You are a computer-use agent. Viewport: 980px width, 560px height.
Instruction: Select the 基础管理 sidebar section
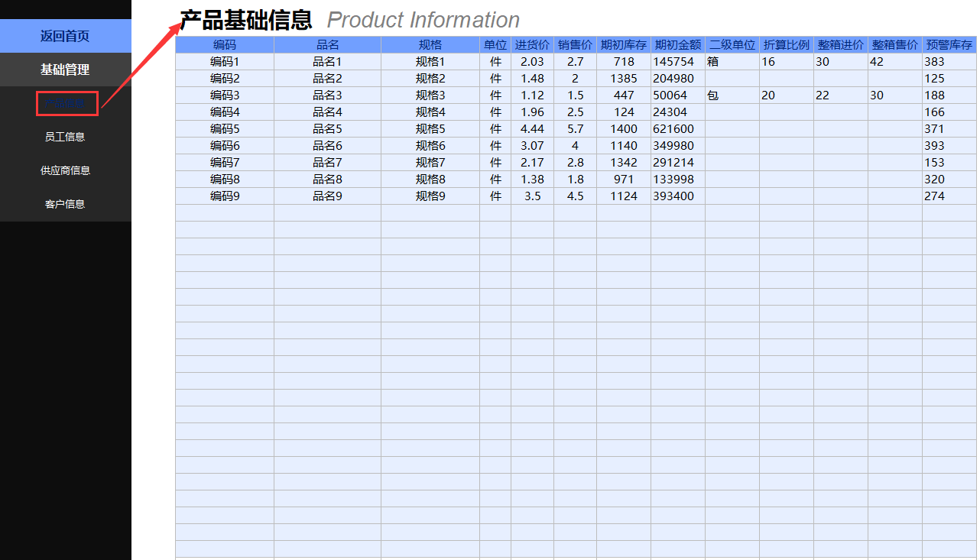click(x=65, y=70)
